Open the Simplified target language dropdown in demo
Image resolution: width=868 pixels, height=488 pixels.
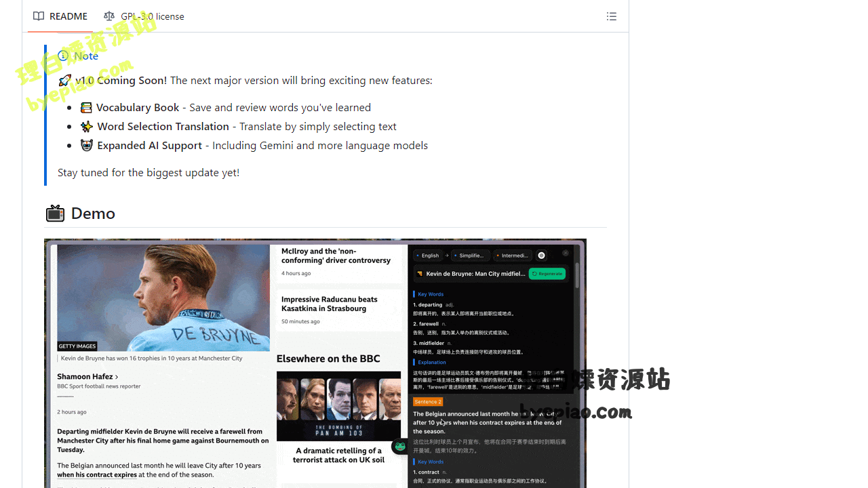point(469,256)
